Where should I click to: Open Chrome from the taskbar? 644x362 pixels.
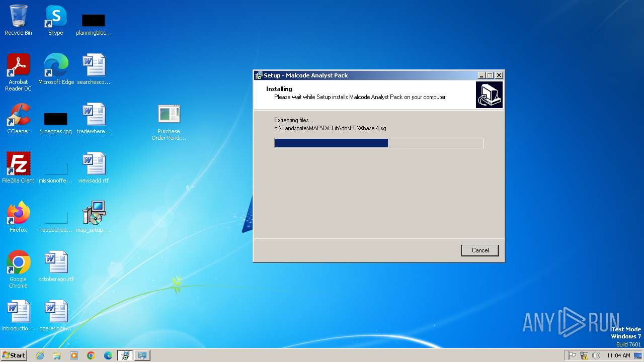(91, 355)
